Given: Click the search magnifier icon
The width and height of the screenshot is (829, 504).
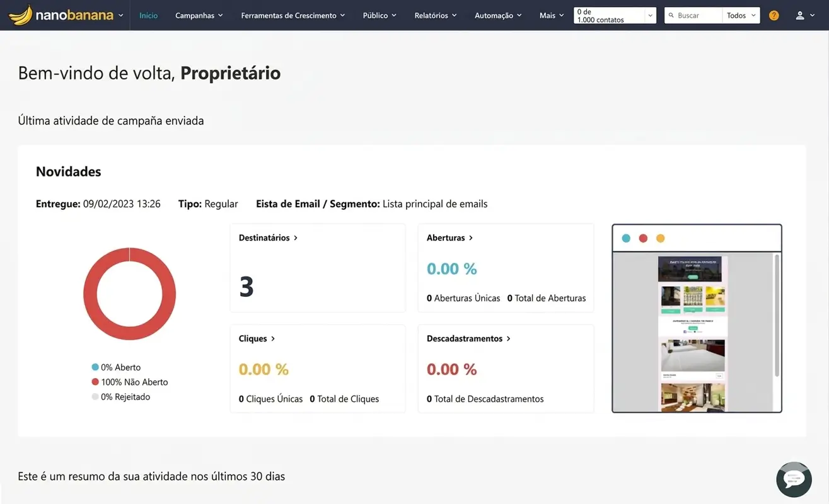Looking at the screenshot, I should point(671,15).
